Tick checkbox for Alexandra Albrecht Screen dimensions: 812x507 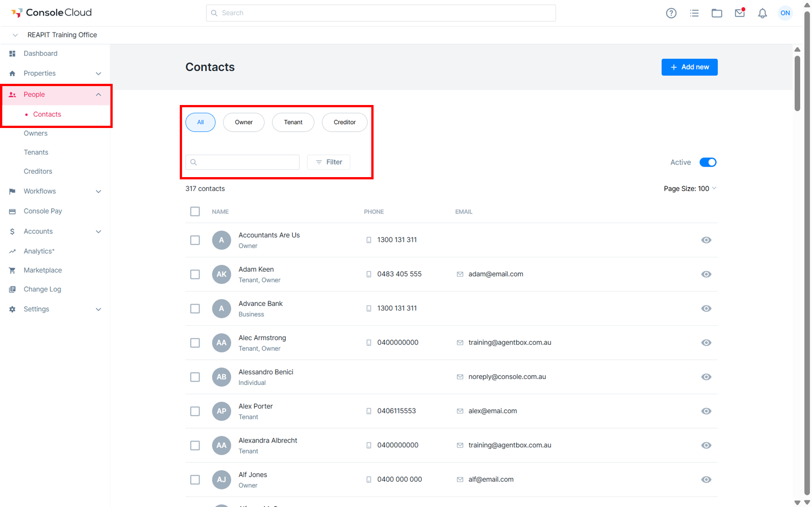click(x=195, y=446)
